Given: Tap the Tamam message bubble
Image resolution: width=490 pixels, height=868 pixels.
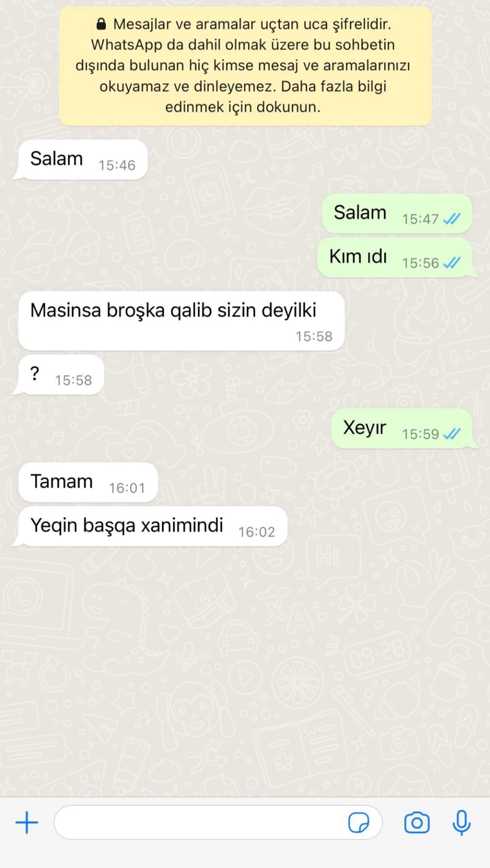Looking at the screenshot, I should point(88,482).
